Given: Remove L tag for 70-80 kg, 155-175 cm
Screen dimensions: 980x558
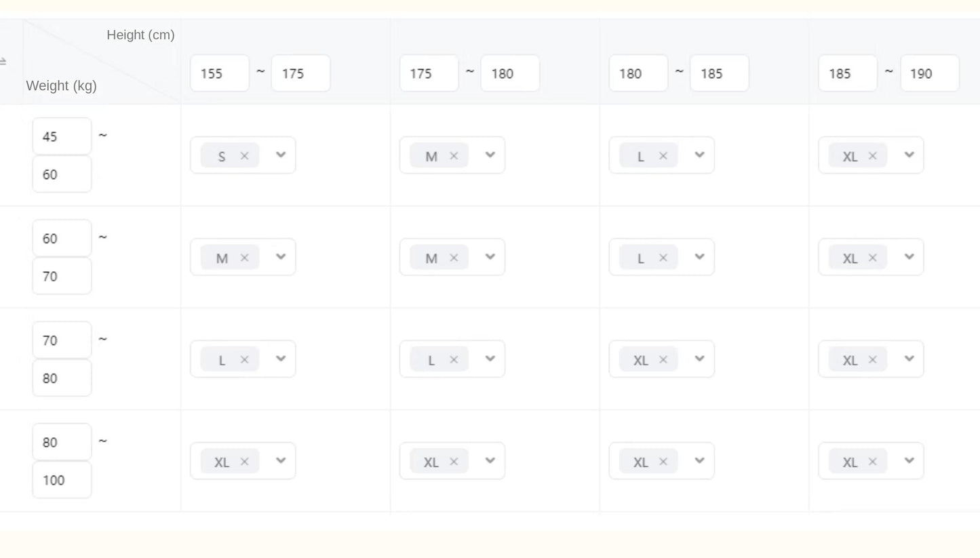Looking at the screenshot, I should coord(245,360).
